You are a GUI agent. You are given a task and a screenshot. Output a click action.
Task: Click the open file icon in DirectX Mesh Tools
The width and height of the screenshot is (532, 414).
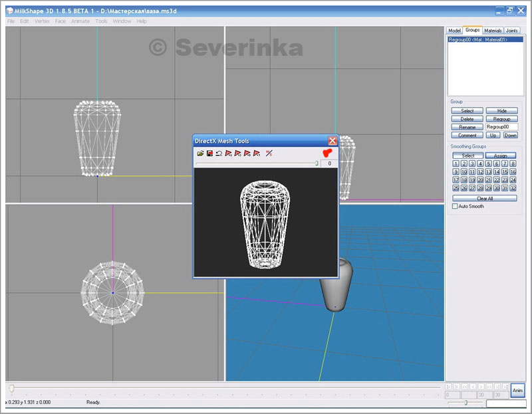(200, 154)
